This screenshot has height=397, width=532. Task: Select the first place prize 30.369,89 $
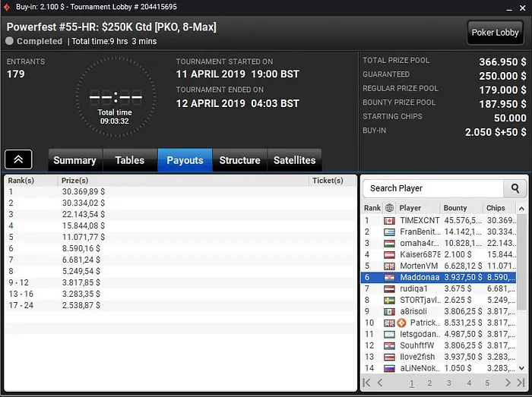(84, 192)
